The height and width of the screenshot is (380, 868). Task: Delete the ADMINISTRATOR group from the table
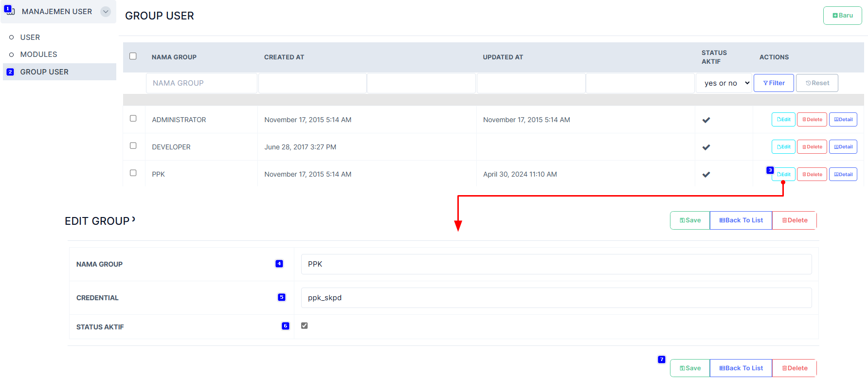(x=812, y=120)
